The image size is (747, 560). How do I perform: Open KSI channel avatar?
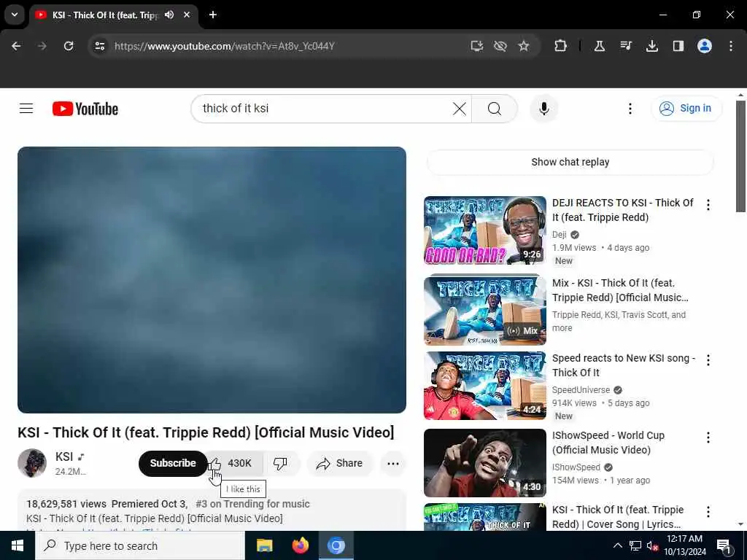(32, 463)
